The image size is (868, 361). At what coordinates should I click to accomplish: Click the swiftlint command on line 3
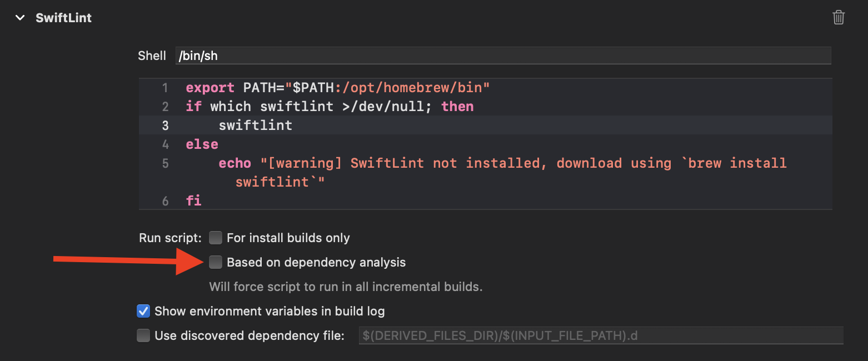click(256, 125)
